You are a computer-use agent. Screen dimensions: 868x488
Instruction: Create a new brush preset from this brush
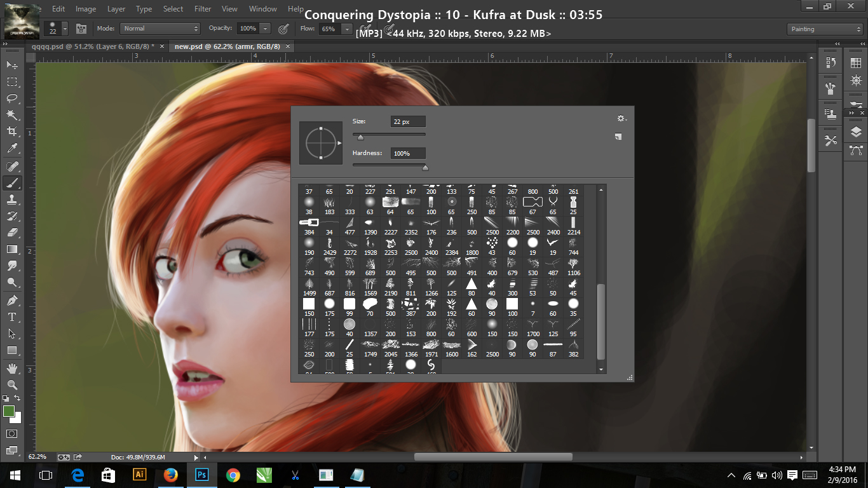618,137
